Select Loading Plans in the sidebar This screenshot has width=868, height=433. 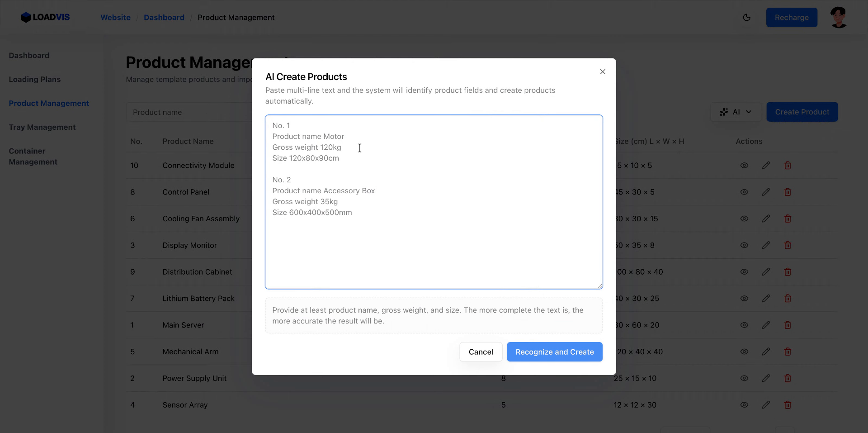coord(35,79)
